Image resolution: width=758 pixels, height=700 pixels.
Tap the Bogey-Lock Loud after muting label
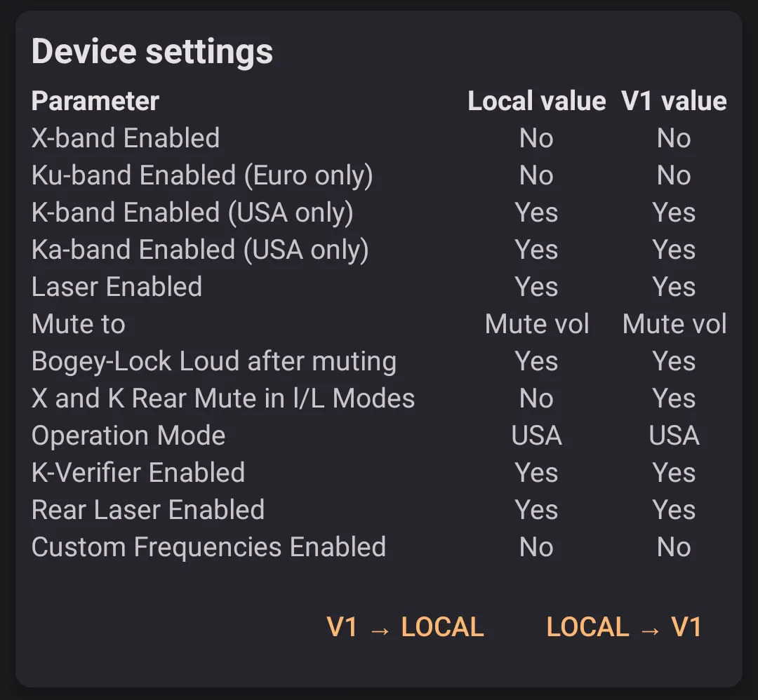coord(214,361)
